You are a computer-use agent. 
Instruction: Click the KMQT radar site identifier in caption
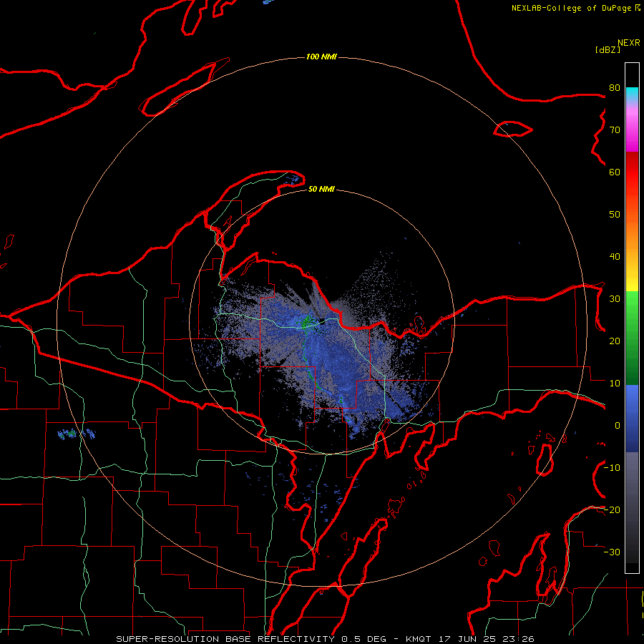(x=419, y=639)
